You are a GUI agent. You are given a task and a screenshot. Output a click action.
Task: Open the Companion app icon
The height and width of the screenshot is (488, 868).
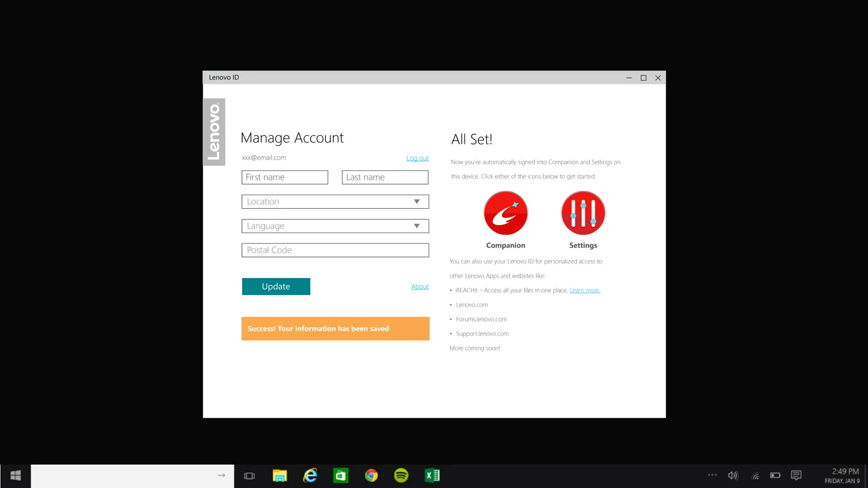pyautogui.click(x=506, y=213)
